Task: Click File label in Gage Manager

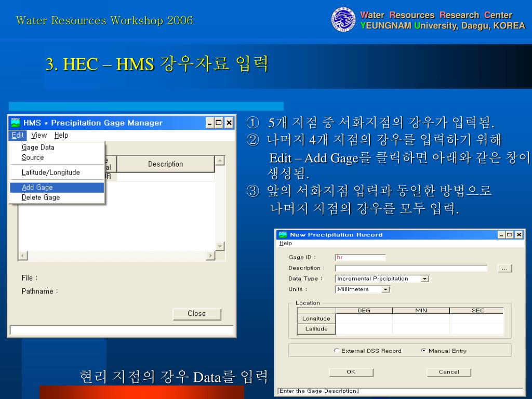Action: tap(30, 278)
